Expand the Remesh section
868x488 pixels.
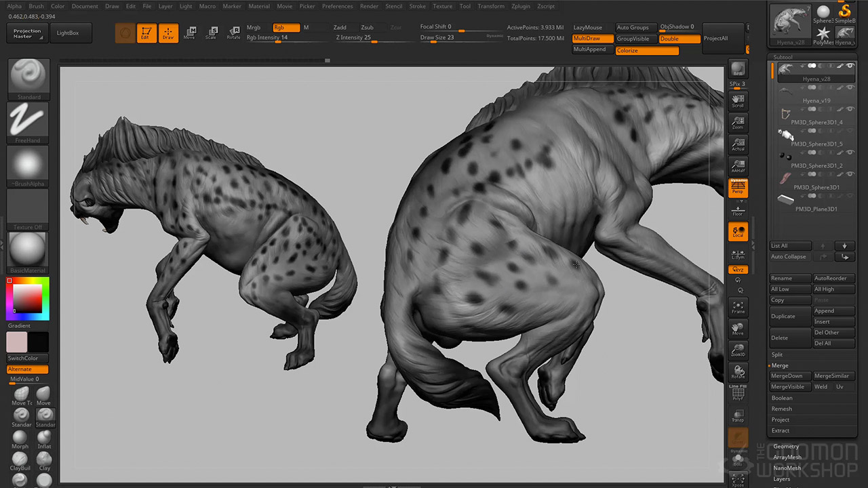click(782, 409)
